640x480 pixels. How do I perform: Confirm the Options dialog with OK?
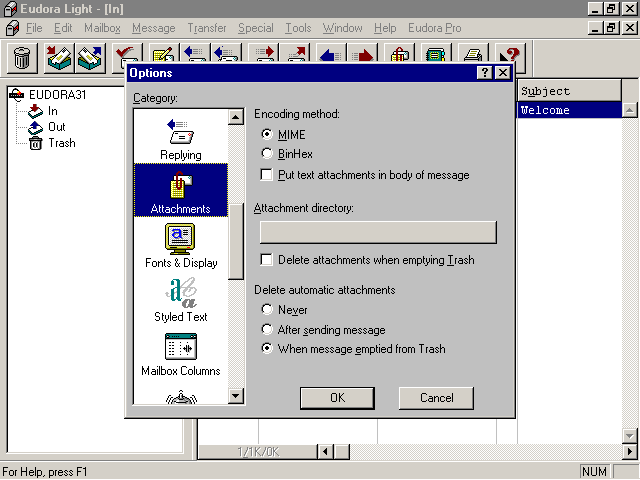point(337,398)
